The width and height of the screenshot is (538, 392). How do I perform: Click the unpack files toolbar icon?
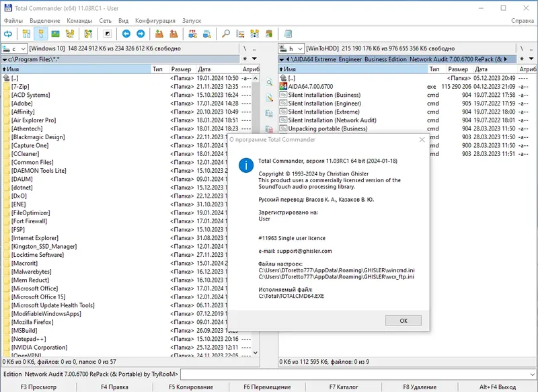pyautogui.click(x=174, y=34)
